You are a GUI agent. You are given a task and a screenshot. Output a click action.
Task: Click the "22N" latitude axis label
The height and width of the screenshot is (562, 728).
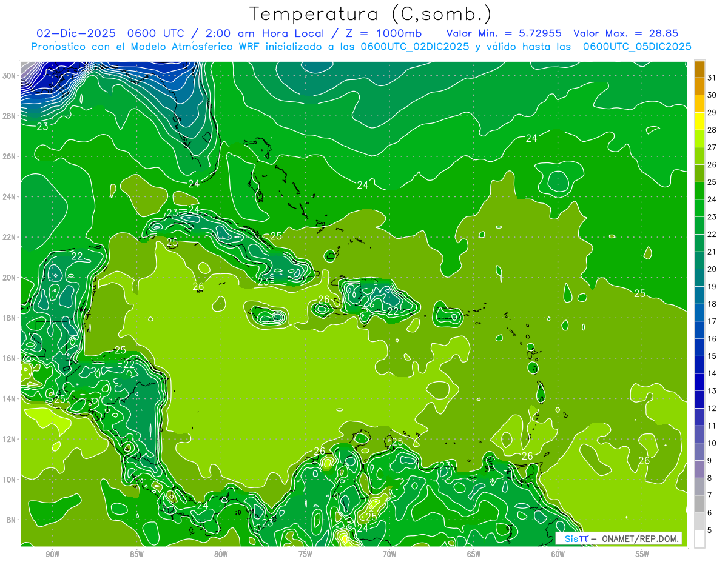coord(10,237)
